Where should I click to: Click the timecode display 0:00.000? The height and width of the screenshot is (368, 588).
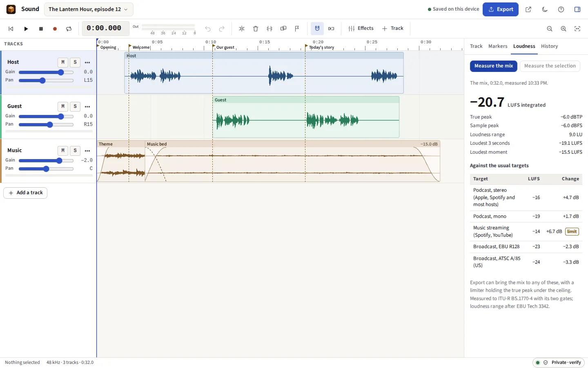pos(106,29)
